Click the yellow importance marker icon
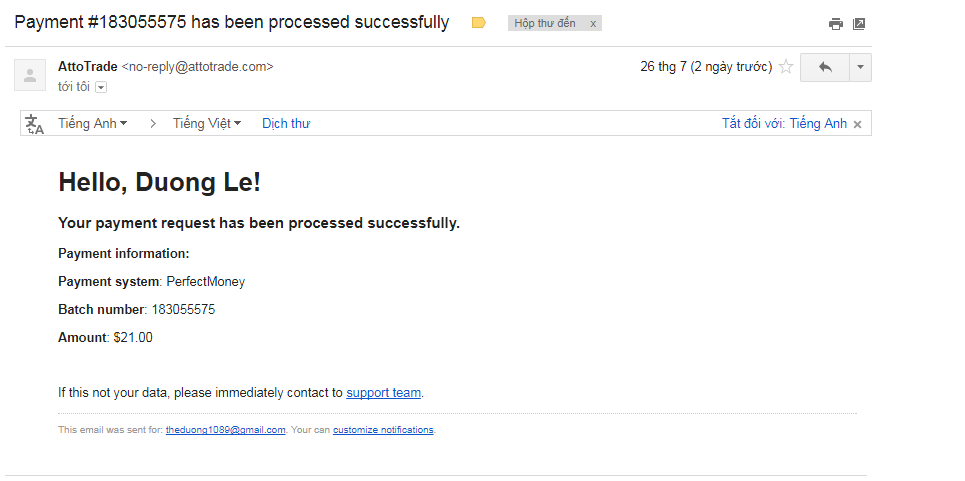 (x=479, y=23)
